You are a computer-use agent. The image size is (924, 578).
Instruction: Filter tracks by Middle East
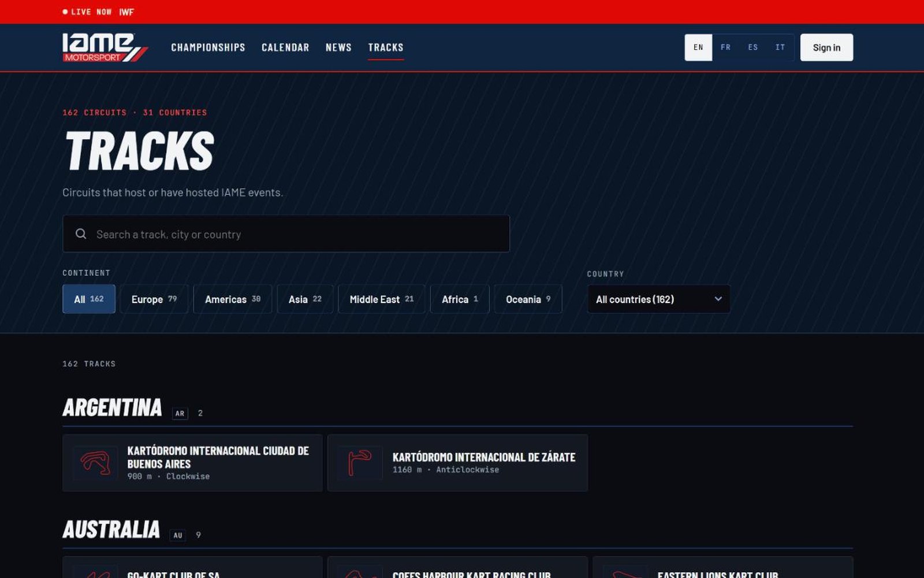pos(382,299)
